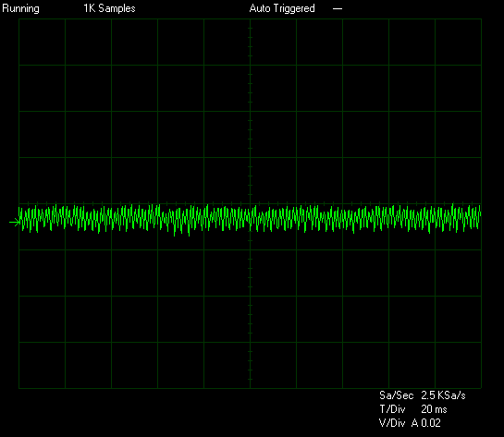Click the 20 ms time base value
The image size is (504, 437).
434,409
